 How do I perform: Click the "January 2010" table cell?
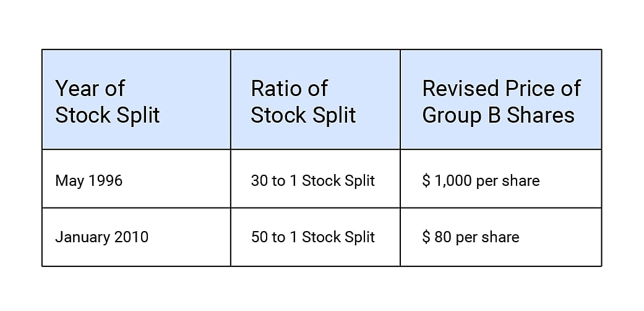136,237
